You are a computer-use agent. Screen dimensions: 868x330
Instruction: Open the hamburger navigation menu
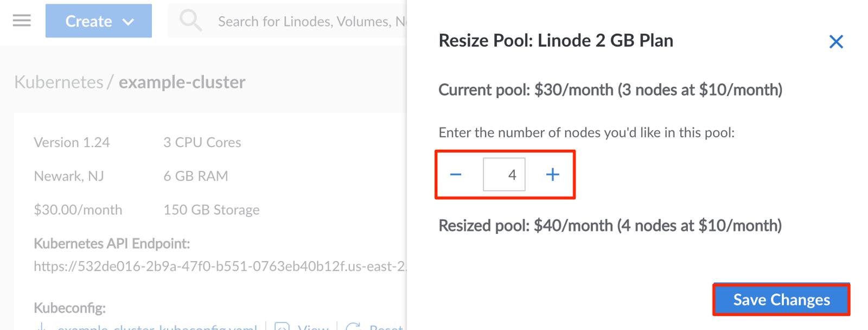click(x=21, y=21)
